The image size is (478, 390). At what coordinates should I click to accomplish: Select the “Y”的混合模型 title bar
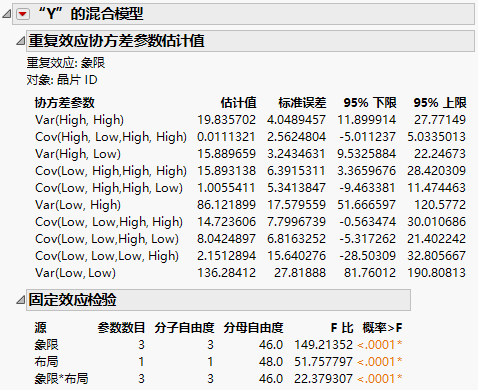[243, 14]
